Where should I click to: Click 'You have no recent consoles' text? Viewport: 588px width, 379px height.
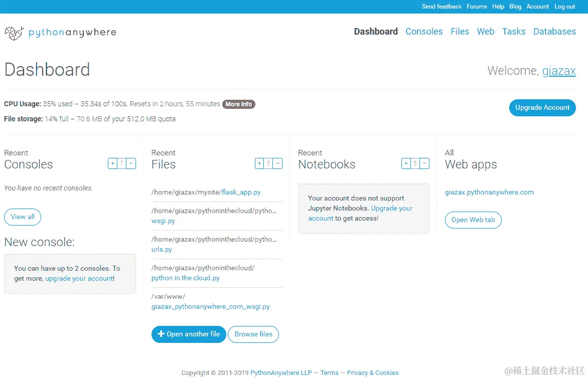pyautogui.click(x=48, y=188)
